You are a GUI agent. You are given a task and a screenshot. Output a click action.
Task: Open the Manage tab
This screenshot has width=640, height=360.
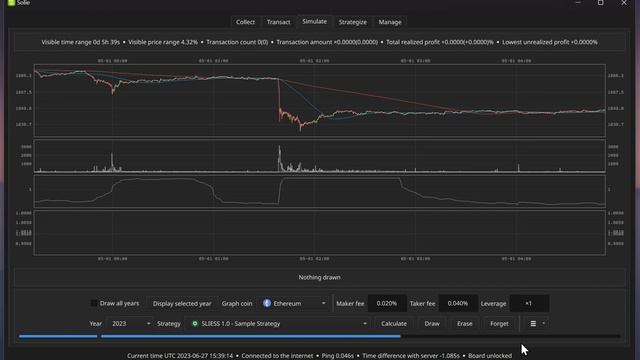(x=390, y=22)
